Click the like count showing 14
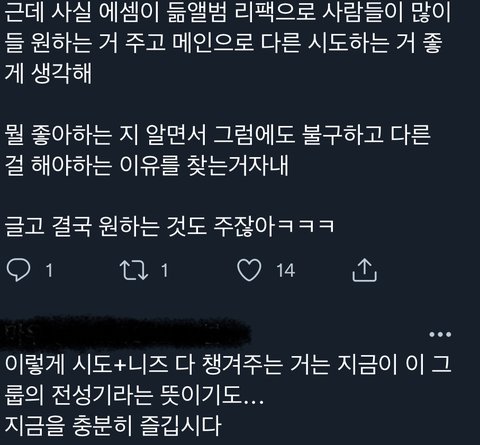480x445 pixels. tap(285, 270)
